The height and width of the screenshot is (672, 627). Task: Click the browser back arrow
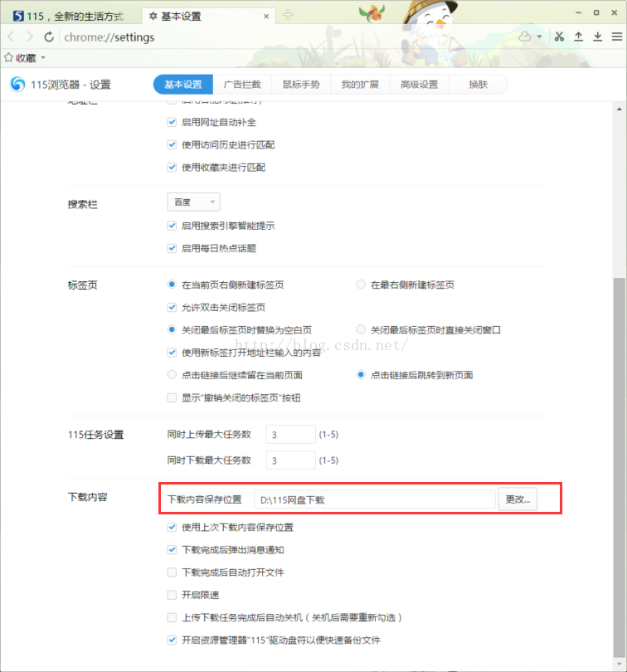click(x=11, y=37)
